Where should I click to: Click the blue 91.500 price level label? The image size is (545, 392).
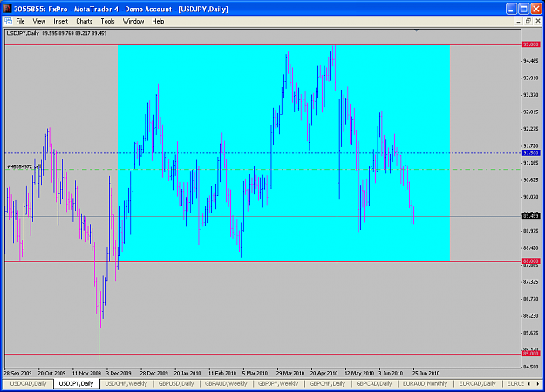tap(531, 152)
